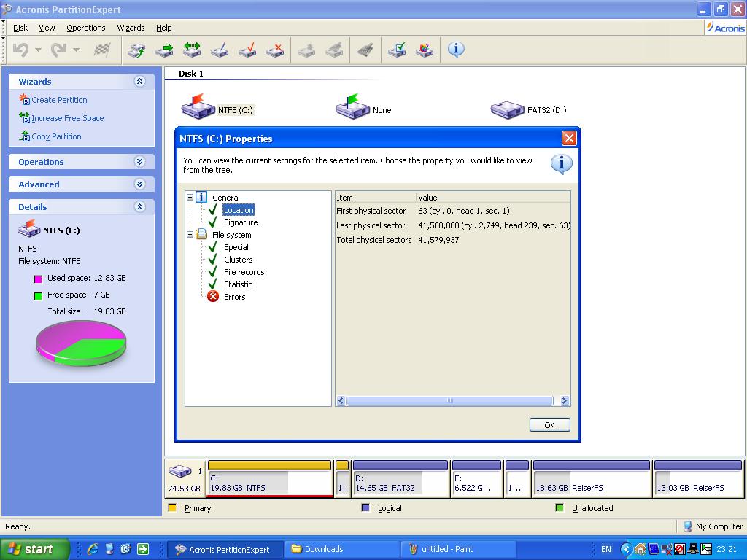Click the Start button
This screenshot has height=560, width=747.
point(35,549)
